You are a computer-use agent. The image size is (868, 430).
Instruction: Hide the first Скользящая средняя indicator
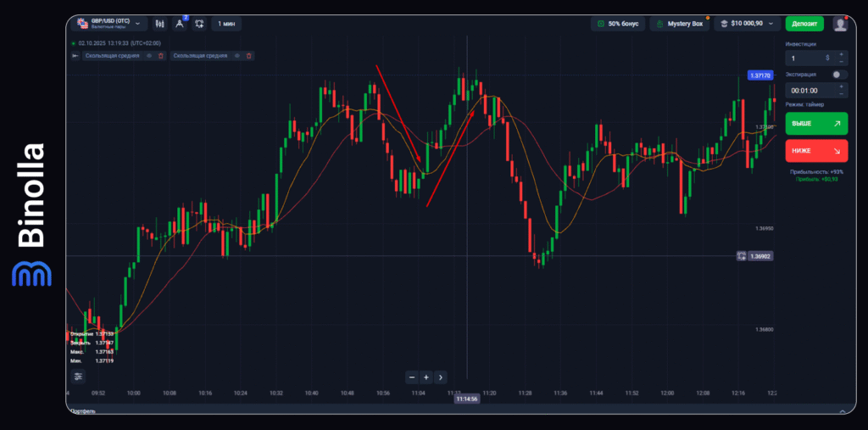pyautogui.click(x=149, y=56)
